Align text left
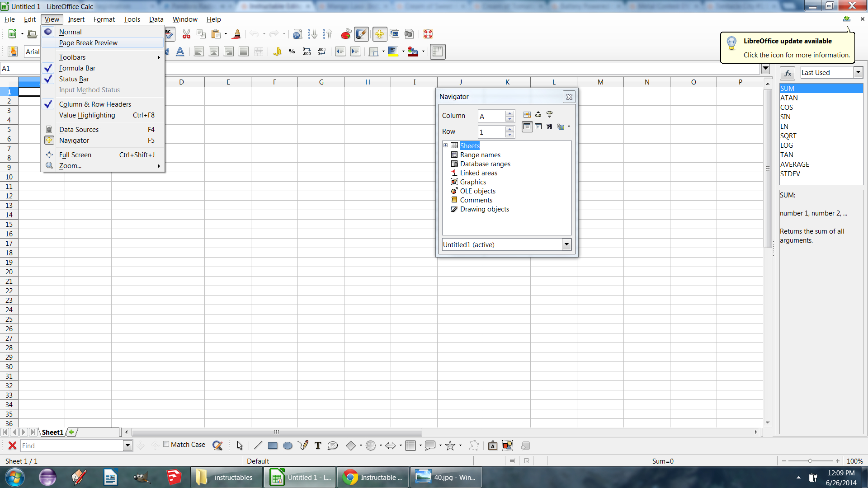The width and height of the screenshot is (868, 488). pos(198,52)
